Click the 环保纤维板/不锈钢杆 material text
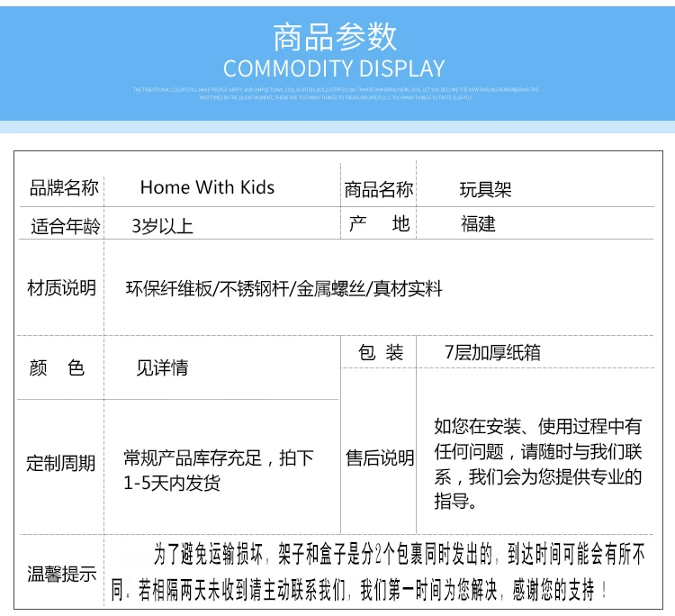675x616 pixels. pos(207,288)
